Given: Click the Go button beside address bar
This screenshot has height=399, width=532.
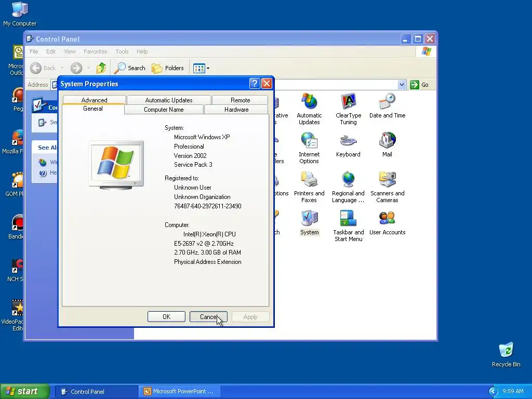Looking at the screenshot, I should pos(419,85).
